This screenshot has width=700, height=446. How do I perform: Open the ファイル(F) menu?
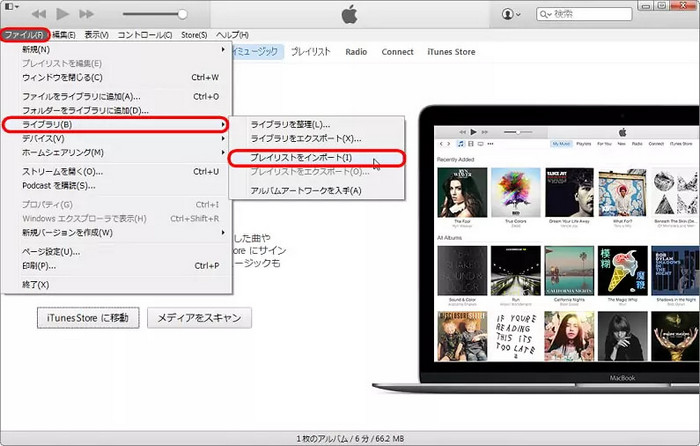pyautogui.click(x=24, y=35)
